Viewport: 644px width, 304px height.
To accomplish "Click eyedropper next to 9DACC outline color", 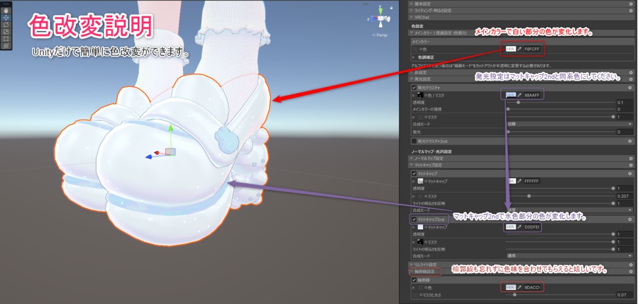I will pos(519,287).
